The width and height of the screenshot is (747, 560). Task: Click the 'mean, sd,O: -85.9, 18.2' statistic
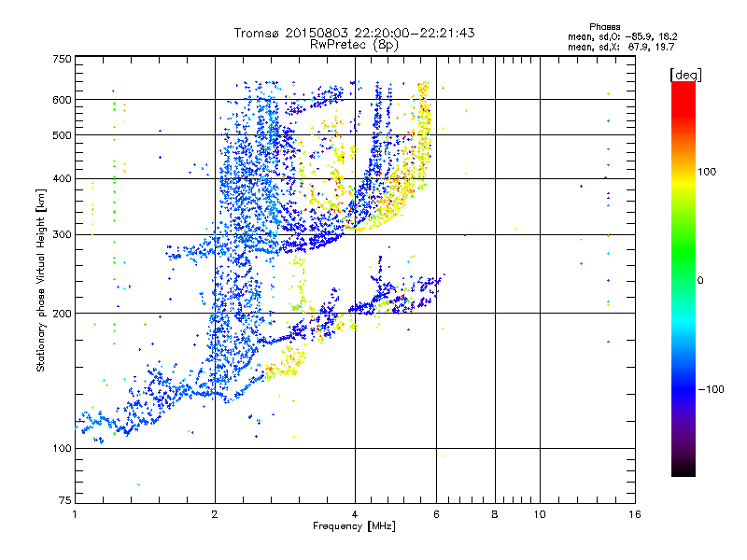622,36
